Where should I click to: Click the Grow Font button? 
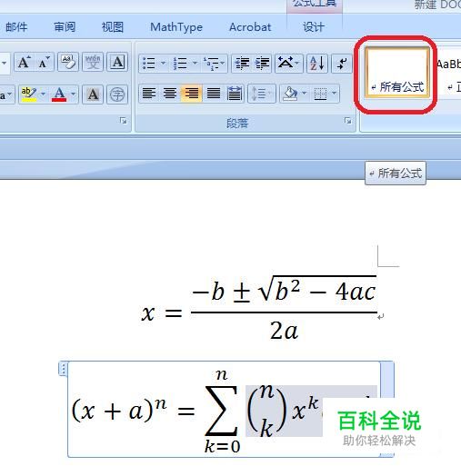click(25, 63)
